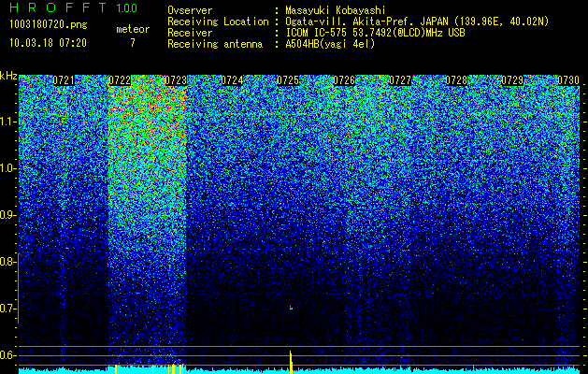Click the 0723 time marker
This screenshot has width=588, height=374.
(x=176, y=80)
